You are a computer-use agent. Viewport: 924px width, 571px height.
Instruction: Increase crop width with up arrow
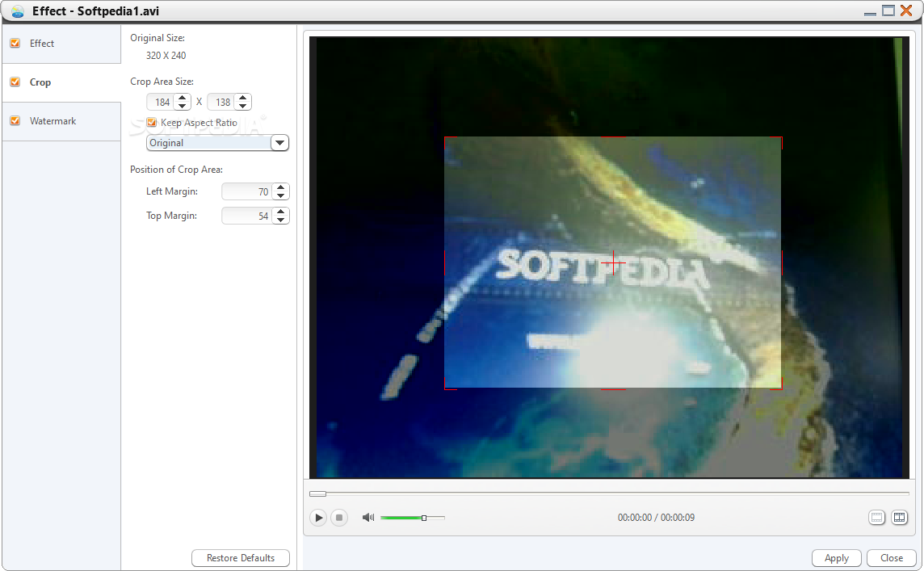[x=182, y=98]
